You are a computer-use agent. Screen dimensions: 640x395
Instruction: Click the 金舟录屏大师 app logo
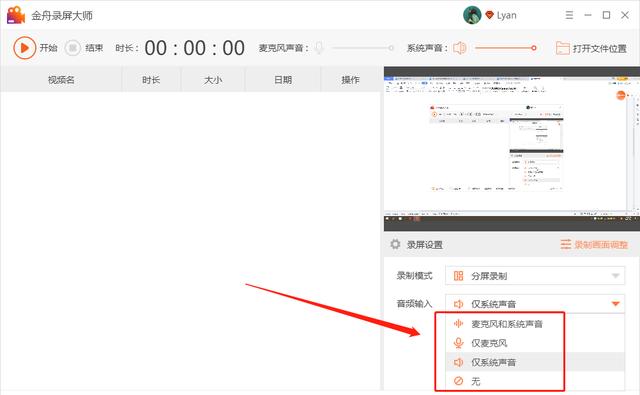(x=16, y=15)
